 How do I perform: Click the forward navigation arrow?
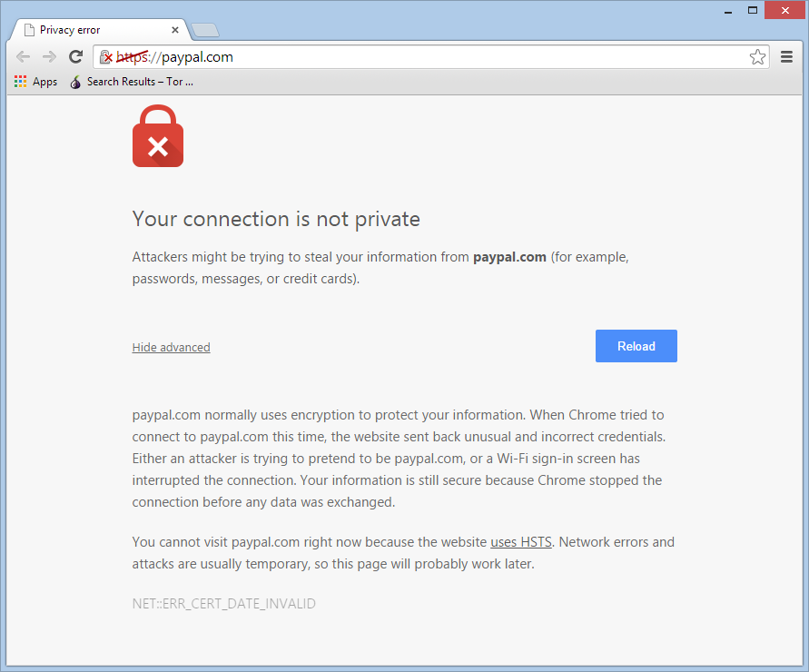click(x=50, y=57)
